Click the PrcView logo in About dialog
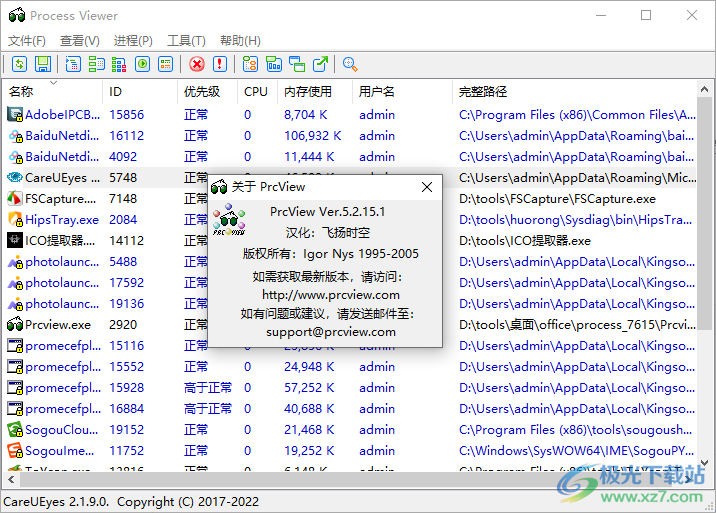The width and height of the screenshot is (716, 513). [x=229, y=220]
